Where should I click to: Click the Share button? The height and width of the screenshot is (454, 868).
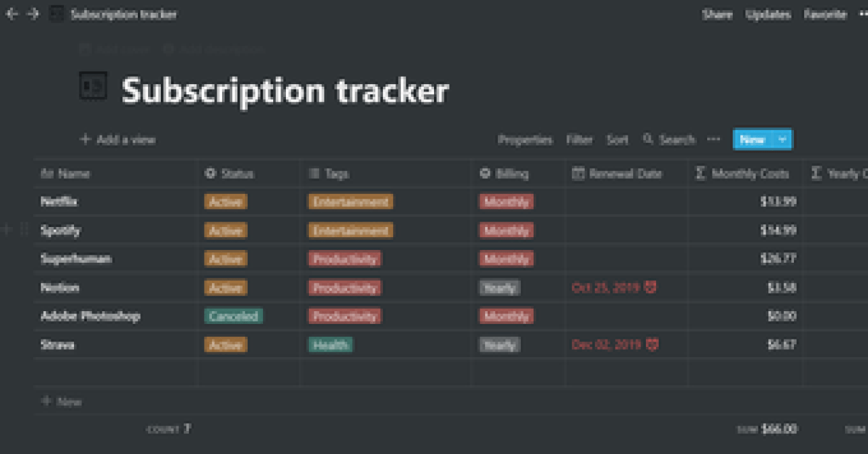(x=717, y=14)
